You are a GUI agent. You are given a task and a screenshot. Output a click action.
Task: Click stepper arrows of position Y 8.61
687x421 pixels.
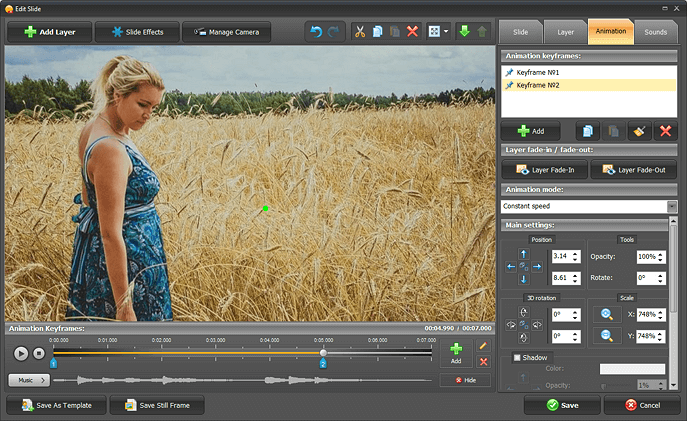(x=575, y=278)
